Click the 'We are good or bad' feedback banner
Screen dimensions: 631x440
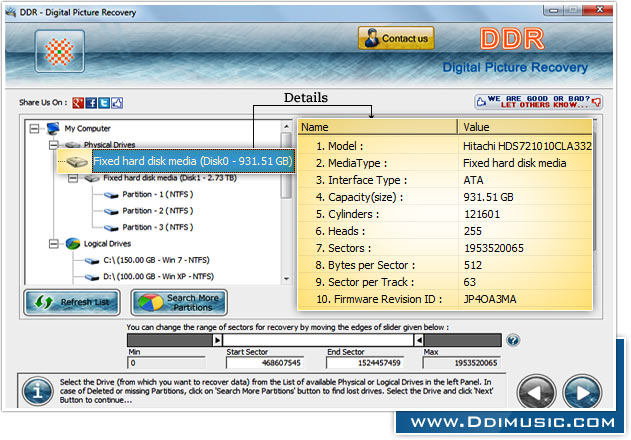538,102
